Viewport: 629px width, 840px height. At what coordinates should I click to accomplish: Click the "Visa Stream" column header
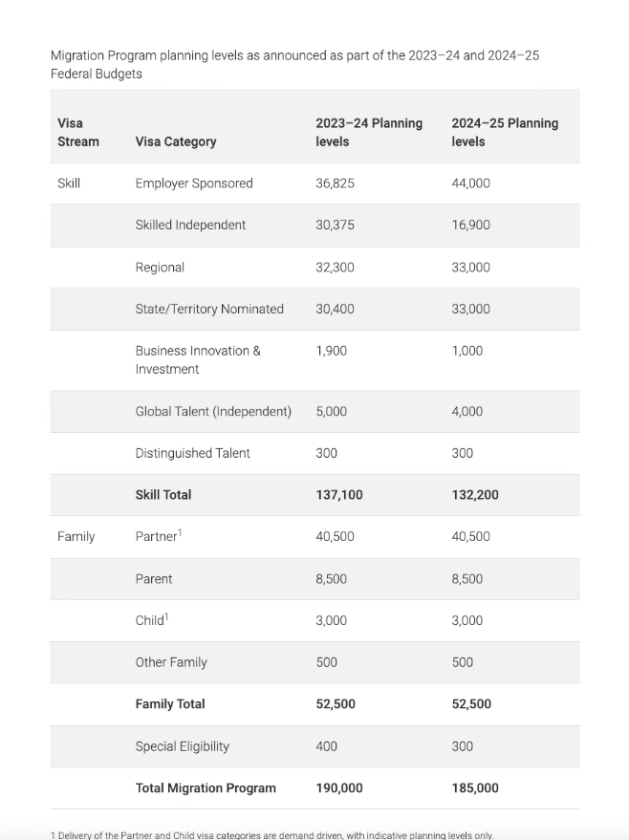click(77, 132)
